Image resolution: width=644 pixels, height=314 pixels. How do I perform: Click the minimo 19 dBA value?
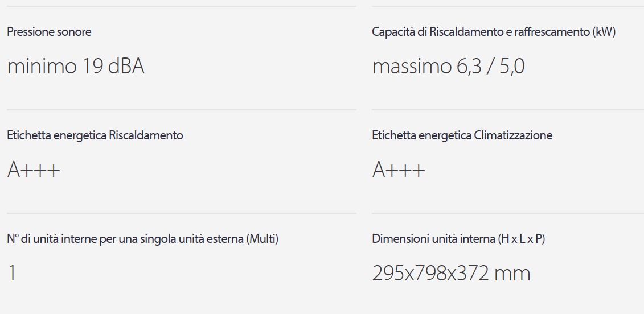point(76,66)
